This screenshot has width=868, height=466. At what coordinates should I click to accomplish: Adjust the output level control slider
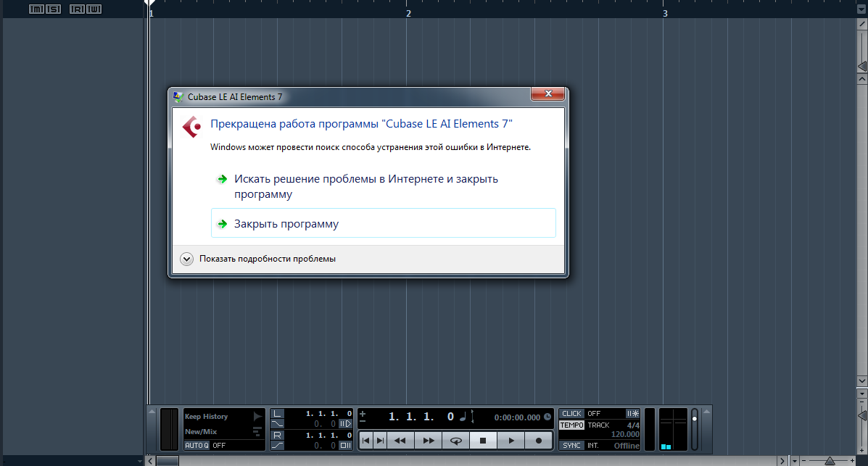coord(695,419)
